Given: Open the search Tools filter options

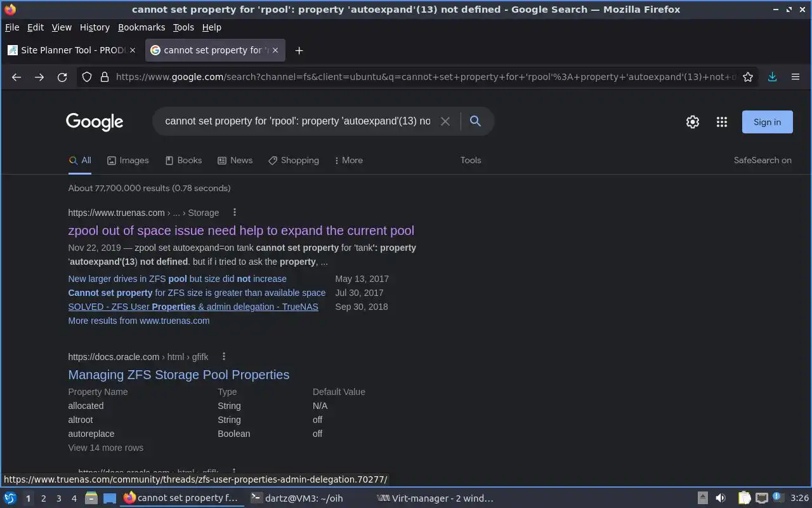Looking at the screenshot, I should 471,160.
